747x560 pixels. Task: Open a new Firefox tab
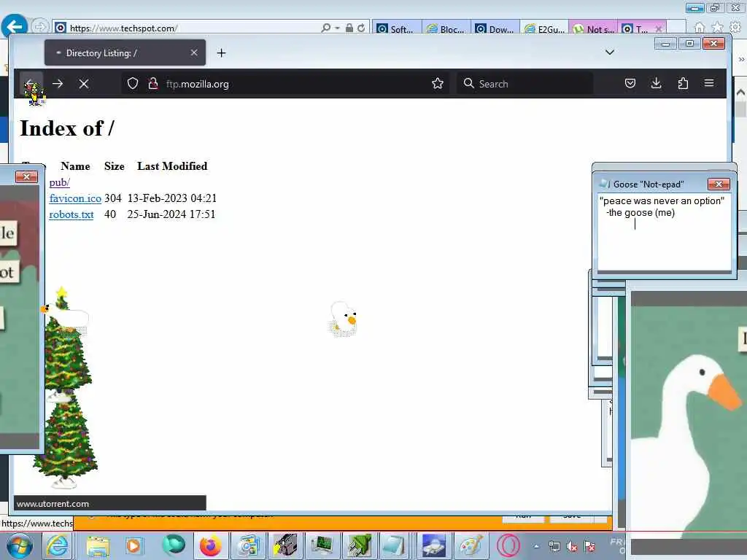221,52
